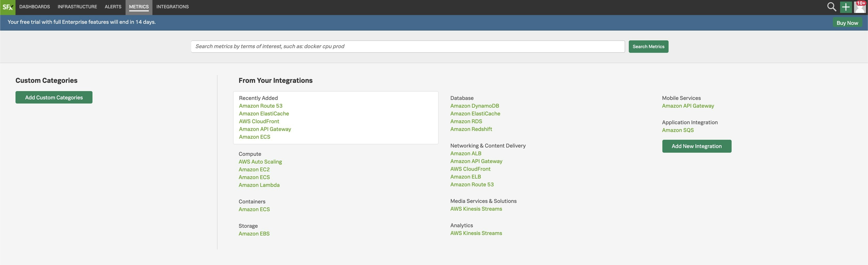
Task: Click the SFx logo icon
Action: [x=8, y=7]
